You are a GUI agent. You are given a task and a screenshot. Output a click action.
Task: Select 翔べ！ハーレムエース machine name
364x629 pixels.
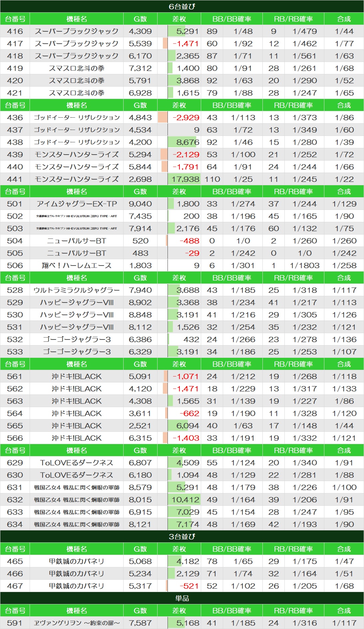[77, 266]
